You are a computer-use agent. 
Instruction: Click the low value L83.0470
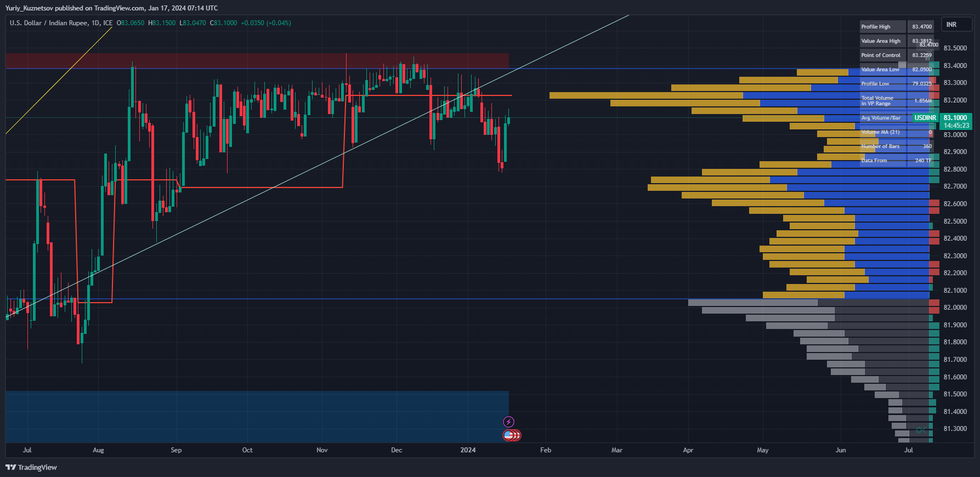(192, 23)
